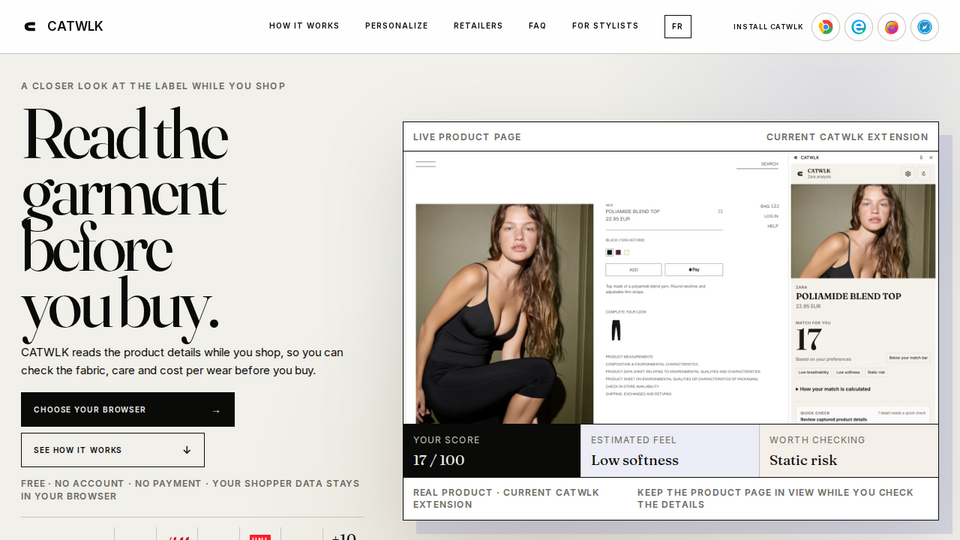Refresh analysis icon in the CATWLK extension panel
The image size is (960, 540).
coord(924,174)
